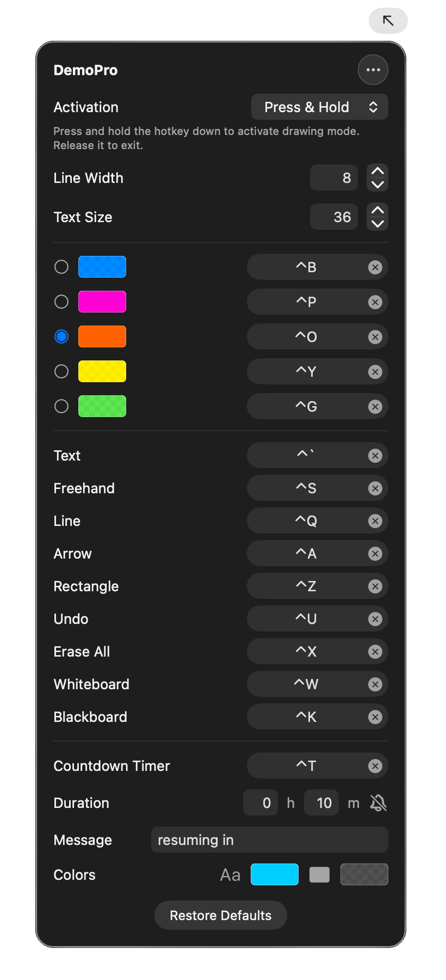Select the green color radio button
Viewport: 446px width, 980px height.
pyautogui.click(x=61, y=406)
